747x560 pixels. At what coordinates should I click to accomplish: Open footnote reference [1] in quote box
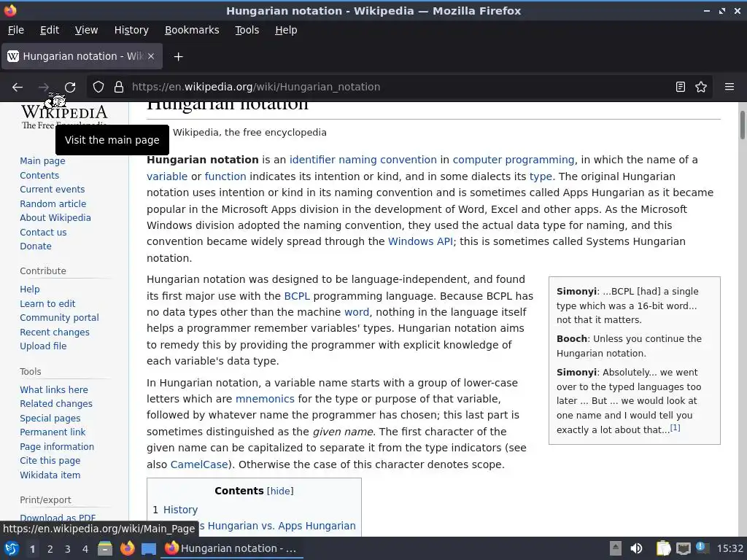[x=675, y=427]
